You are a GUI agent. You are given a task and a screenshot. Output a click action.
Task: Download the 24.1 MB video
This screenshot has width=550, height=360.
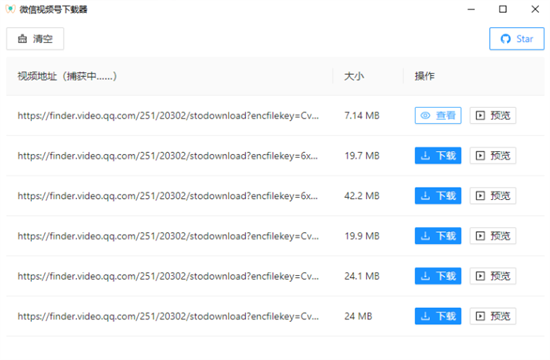[x=438, y=276]
